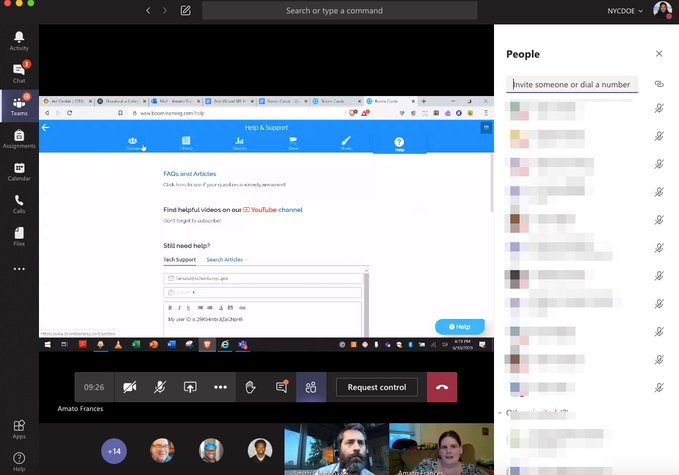Click the Studio brush icon in Boom Learning
This screenshot has height=475, width=679.
point(346,143)
